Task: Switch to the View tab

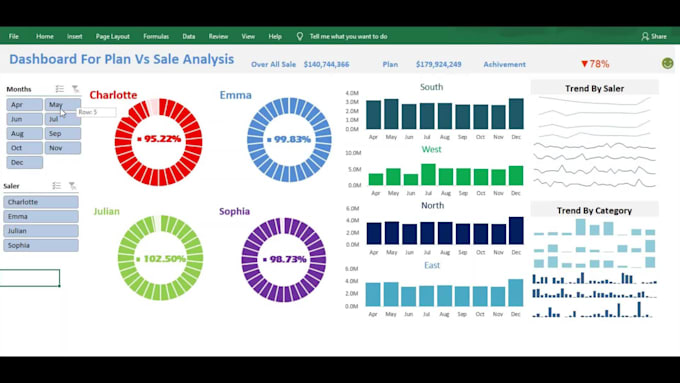Action: tap(248, 36)
